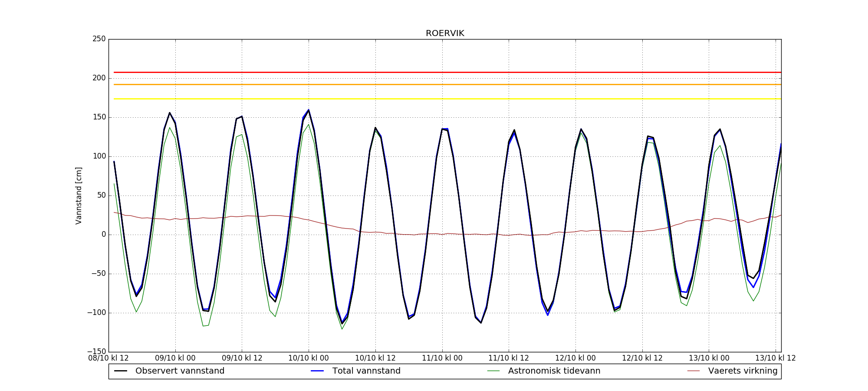Click the 250 y-axis tick label
Viewport: 868px width, 391px height.
[x=99, y=39]
